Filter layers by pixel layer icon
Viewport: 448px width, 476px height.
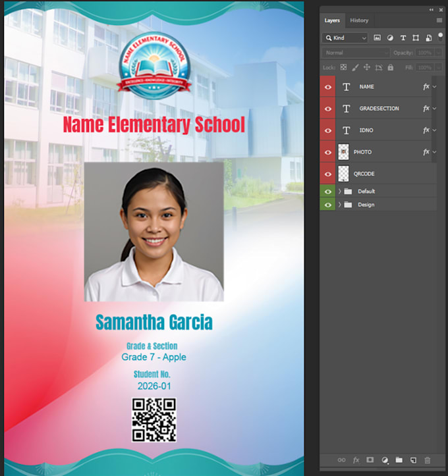[x=377, y=38]
